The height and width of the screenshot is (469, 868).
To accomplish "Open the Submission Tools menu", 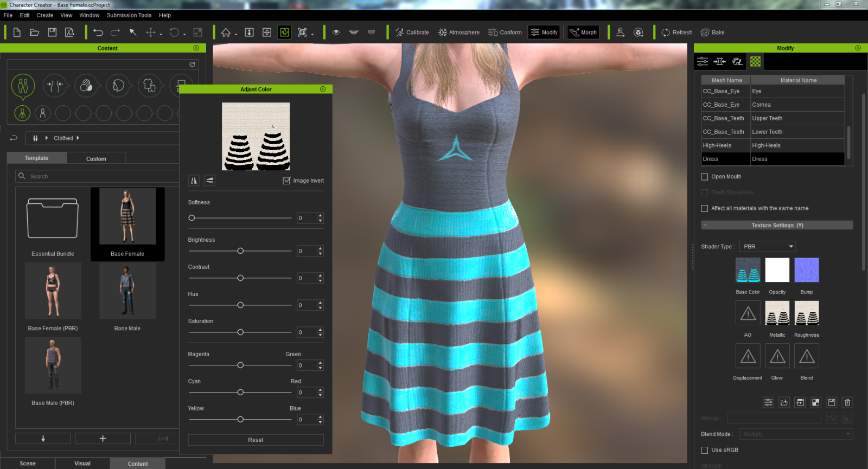I will point(129,15).
